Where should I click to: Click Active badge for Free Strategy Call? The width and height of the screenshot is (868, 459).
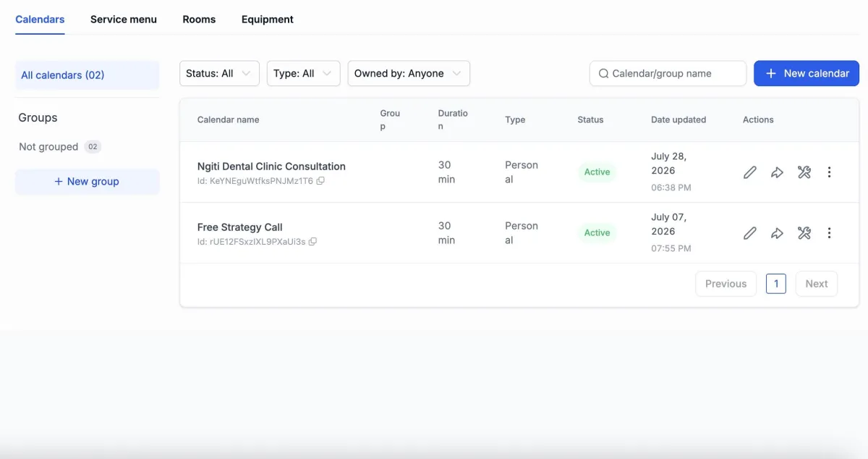click(x=597, y=233)
